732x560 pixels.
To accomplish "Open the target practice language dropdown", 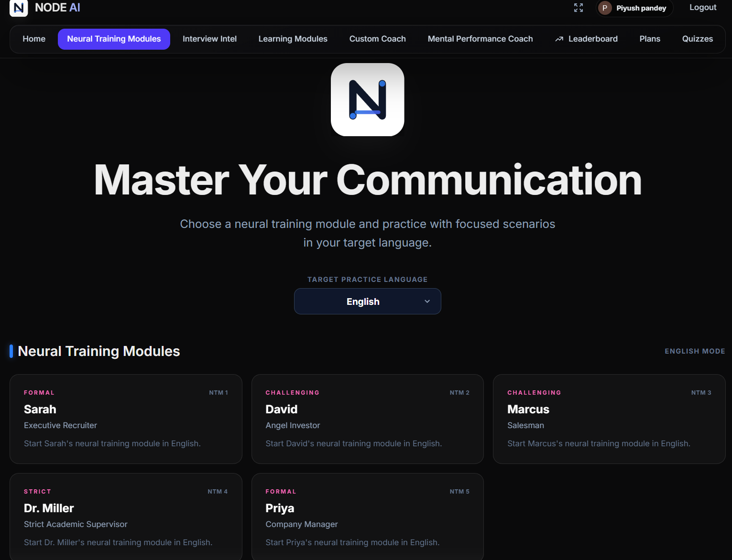I will click(x=367, y=301).
